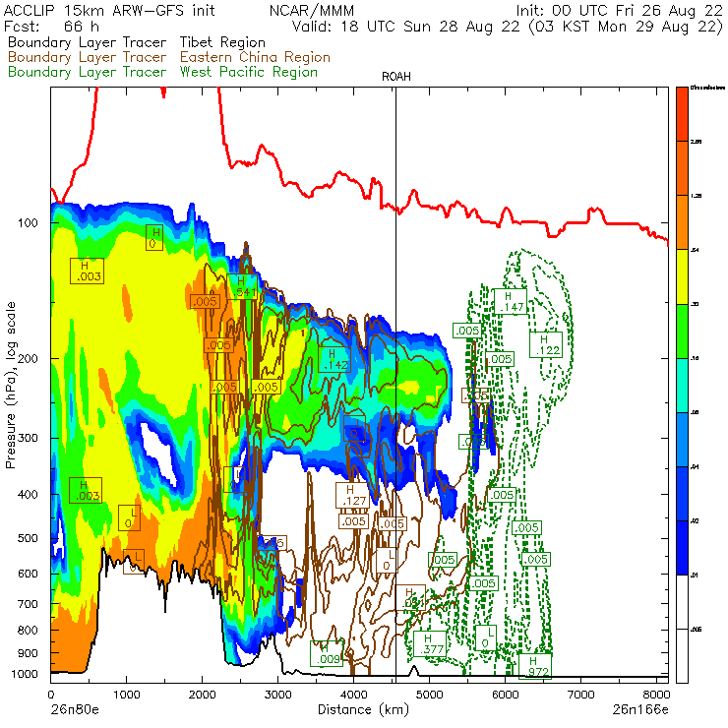Viewport: 728px width, 728px height.
Task: Select the 'ROAH' station label above plot
Action: pos(396,77)
